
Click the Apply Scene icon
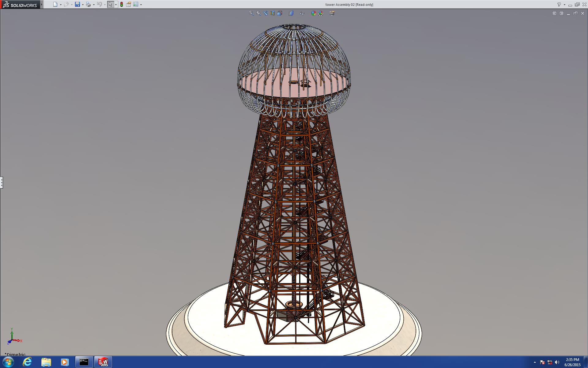click(321, 13)
